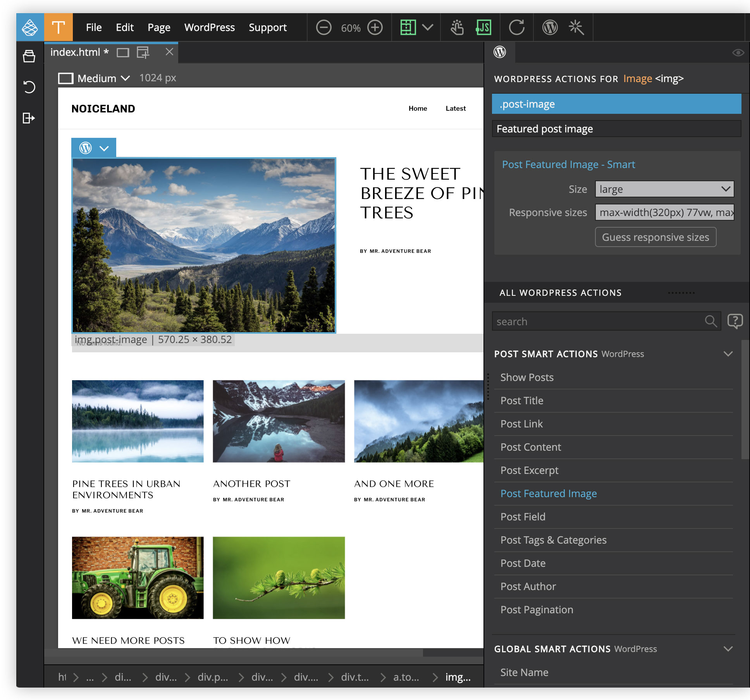Click the Pinegrow pinecone logo icon
The width and height of the screenshot is (750, 700).
click(x=30, y=27)
